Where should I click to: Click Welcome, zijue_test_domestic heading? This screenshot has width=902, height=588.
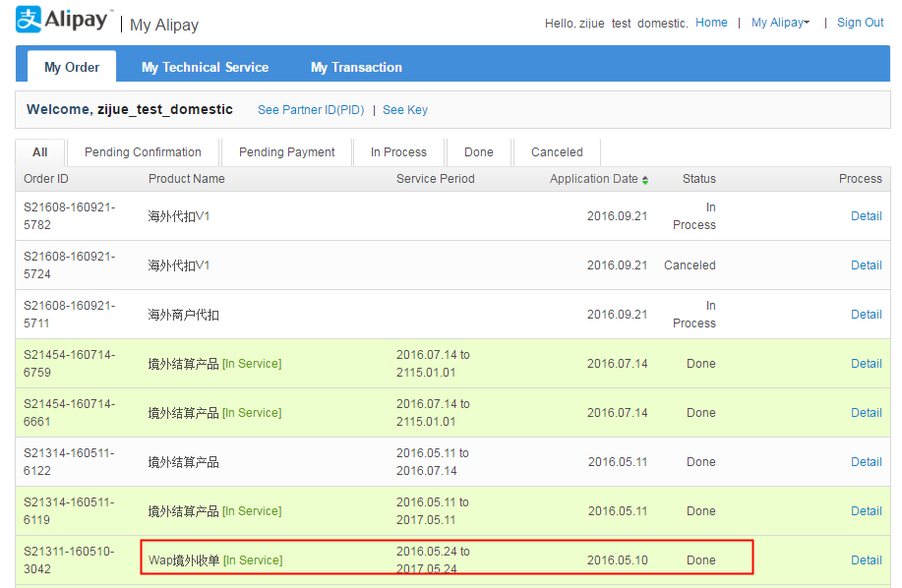(x=130, y=109)
